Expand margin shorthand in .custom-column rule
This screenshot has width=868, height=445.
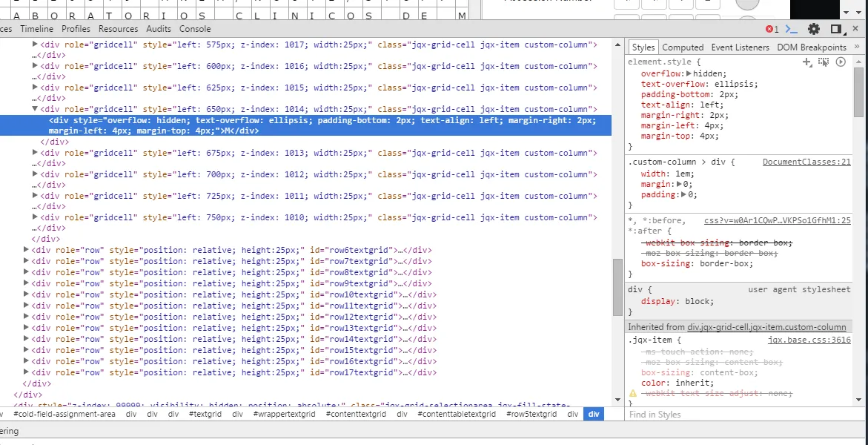click(x=680, y=184)
